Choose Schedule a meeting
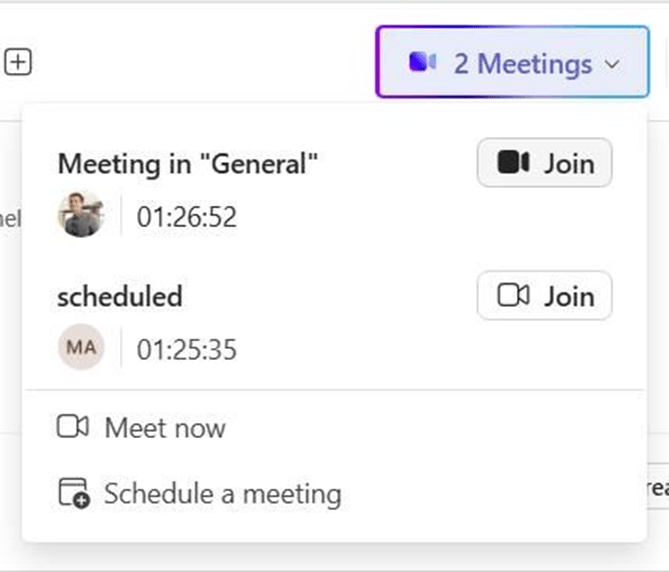 click(x=222, y=493)
